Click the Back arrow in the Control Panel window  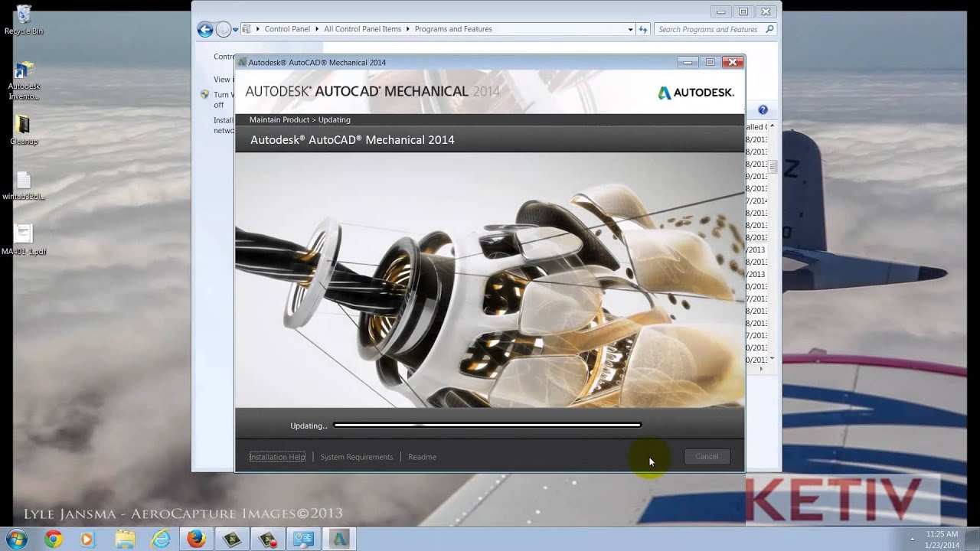click(205, 29)
